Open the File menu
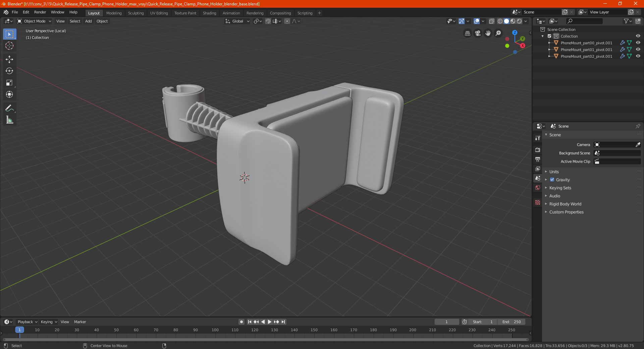 click(15, 12)
